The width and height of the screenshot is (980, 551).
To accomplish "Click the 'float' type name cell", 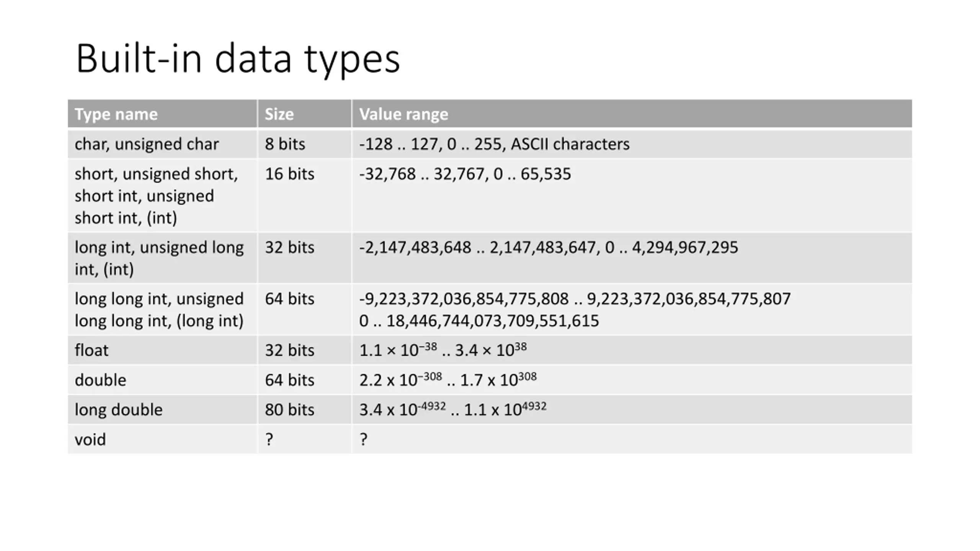I will pos(162,350).
